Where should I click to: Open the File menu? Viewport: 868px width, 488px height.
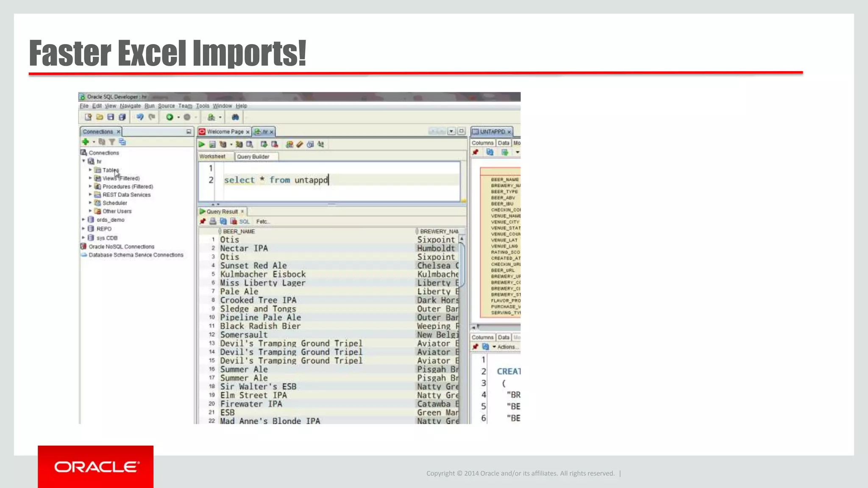pos(84,106)
